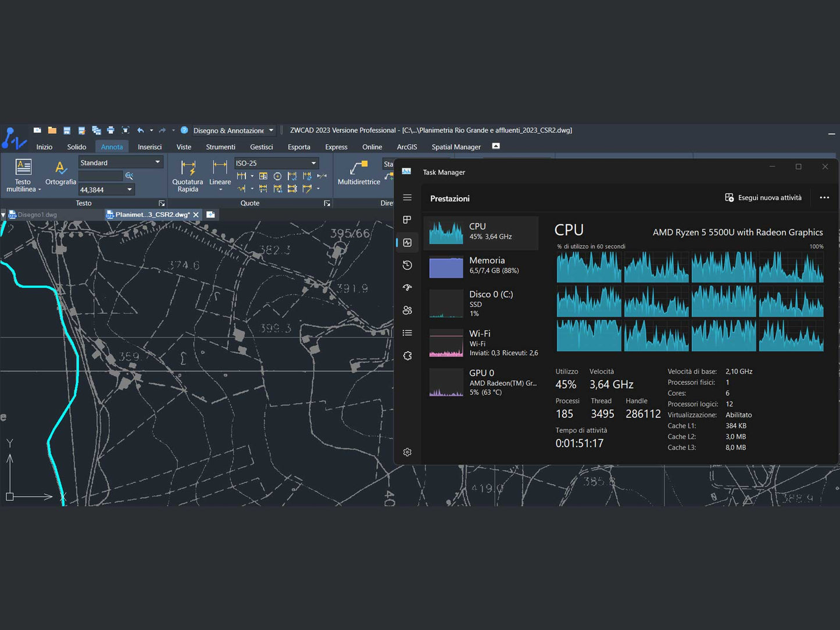This screenshot has width=840, height=630.
Task: Open Task Manager users page
Action: [x=408, y=310]
